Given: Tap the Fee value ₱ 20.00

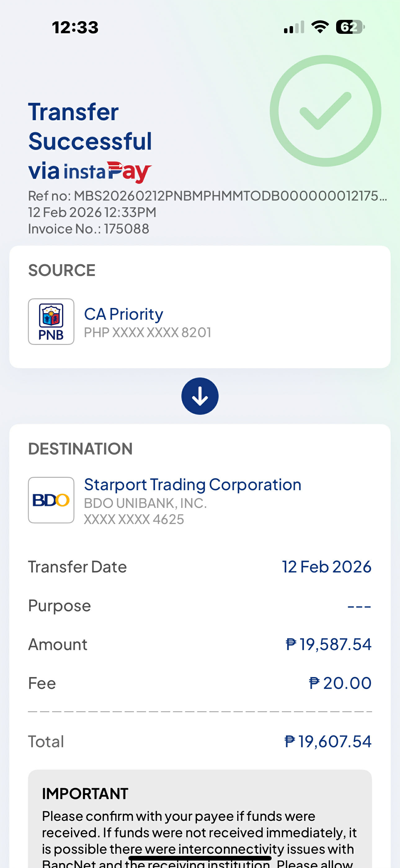Looking at the screenshot, I should pos(340,683).
